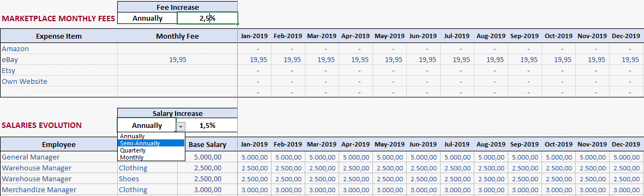Select eBay monthly fee 19,95 cell
The width and height of the screenshot is (644, 196).
pyautogui.click(x=177, y=59)
